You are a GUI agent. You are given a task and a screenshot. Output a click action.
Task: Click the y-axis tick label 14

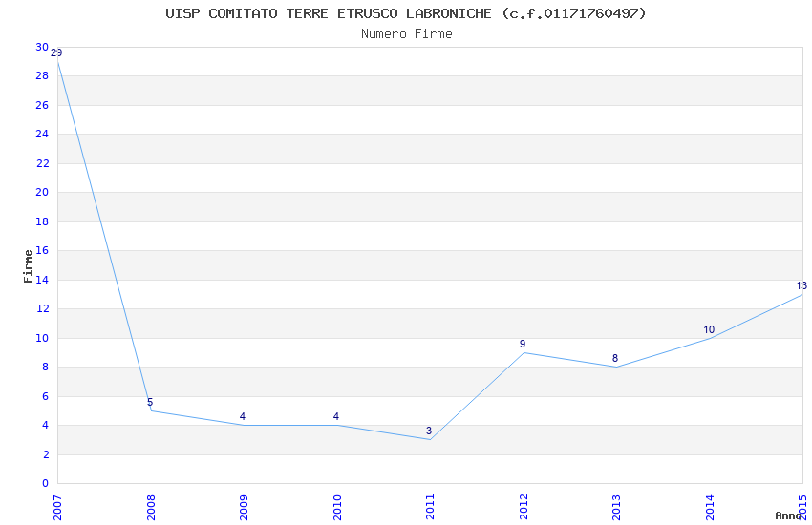[42, 280]
